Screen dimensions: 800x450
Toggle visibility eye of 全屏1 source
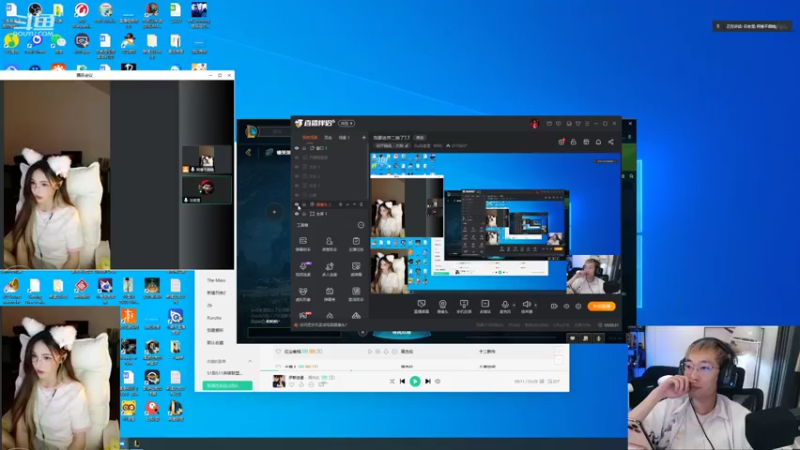296,214
